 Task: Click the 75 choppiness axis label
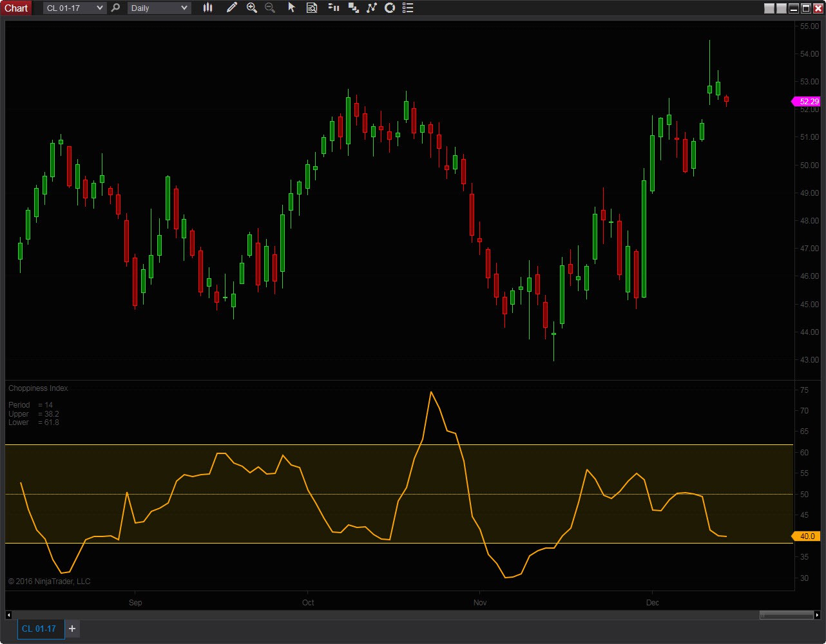(804, 390)
